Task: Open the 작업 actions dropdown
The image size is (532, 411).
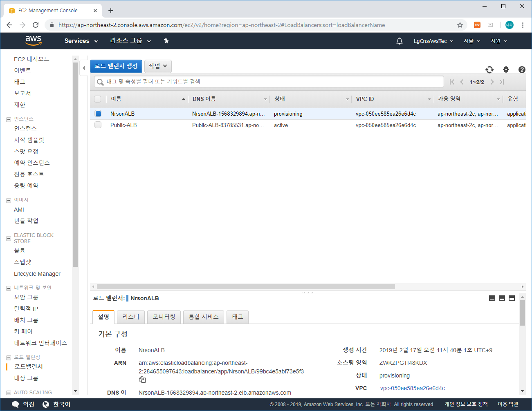Action: (x=158, y=66)
